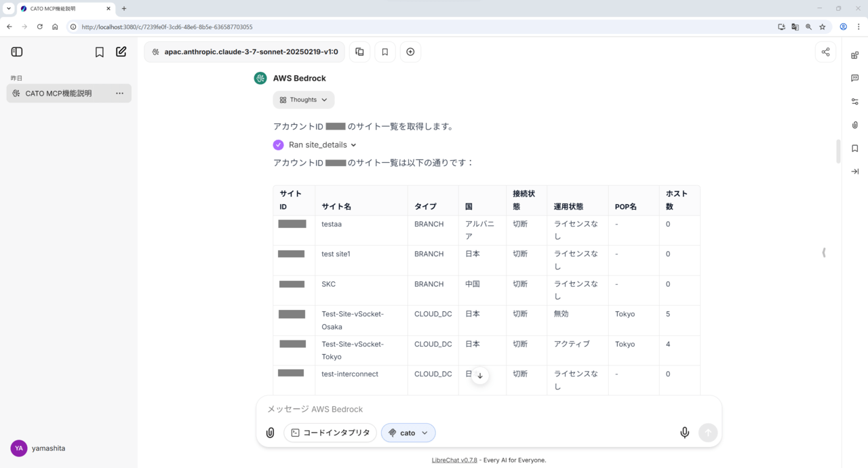Open right panel top blocks icon
The height and width of the screenshot is (468, 868).
(855, 55)
